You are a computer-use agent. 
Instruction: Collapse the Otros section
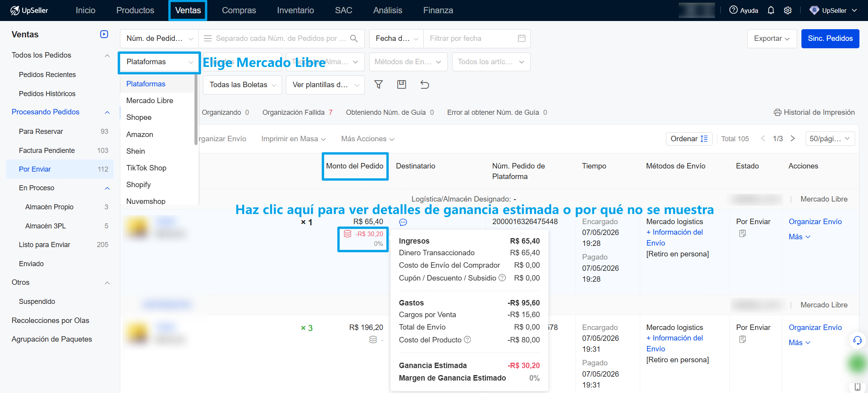(x=107, y=283)
